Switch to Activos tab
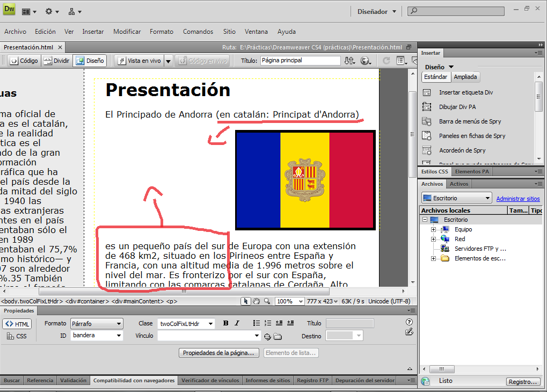547x392 pixels. pos(459,184)
